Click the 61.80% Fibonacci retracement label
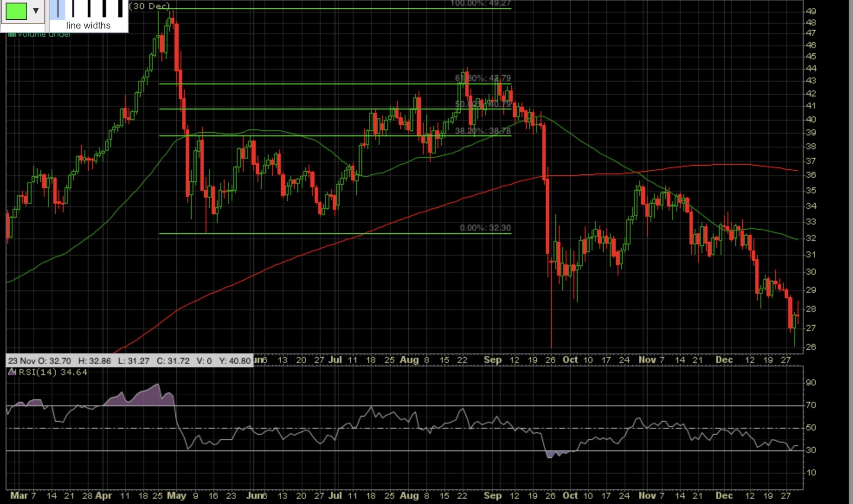The height and width of the screenshot is (504, 853). (x=483, y=78)
